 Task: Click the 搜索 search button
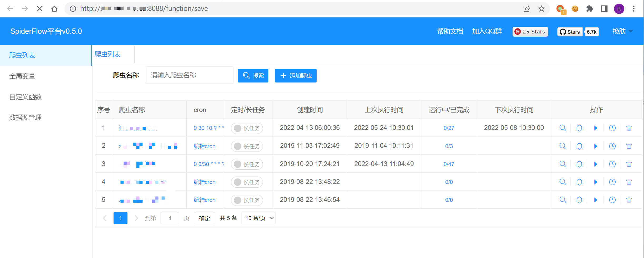pos(253,76)
